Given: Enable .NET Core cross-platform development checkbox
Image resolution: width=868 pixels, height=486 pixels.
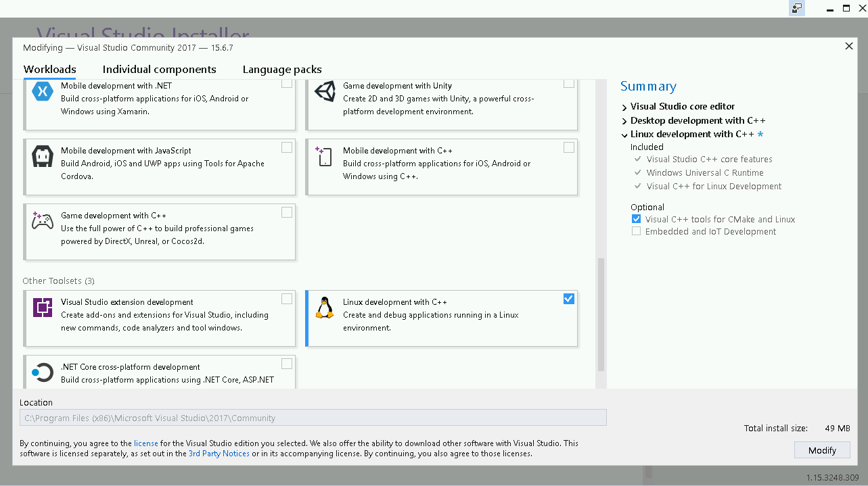Looking at the screenshot, I should coord(287,364).
